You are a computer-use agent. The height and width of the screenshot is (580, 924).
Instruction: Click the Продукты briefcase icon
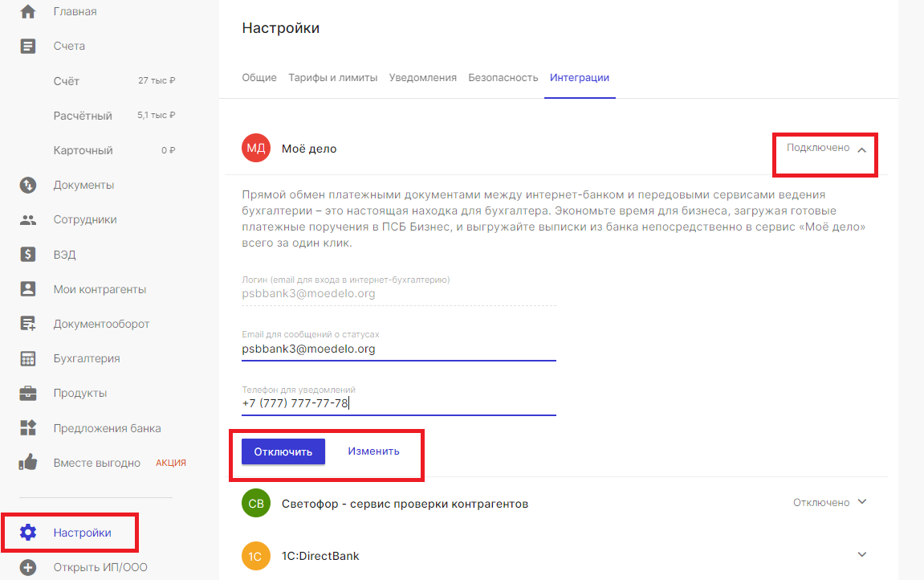tap(28, 393)
